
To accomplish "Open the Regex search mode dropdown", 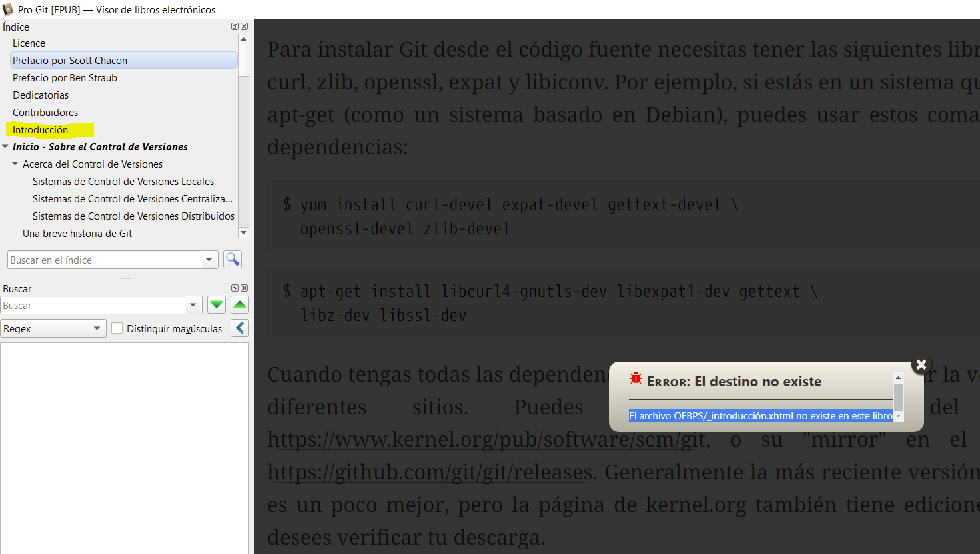I will pyautogui.click(x=53, y=329).
